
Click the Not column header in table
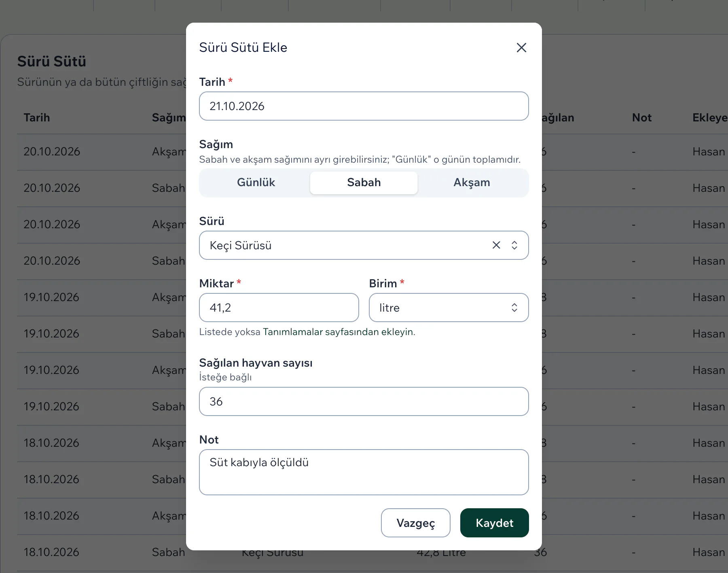click(642, 118)
